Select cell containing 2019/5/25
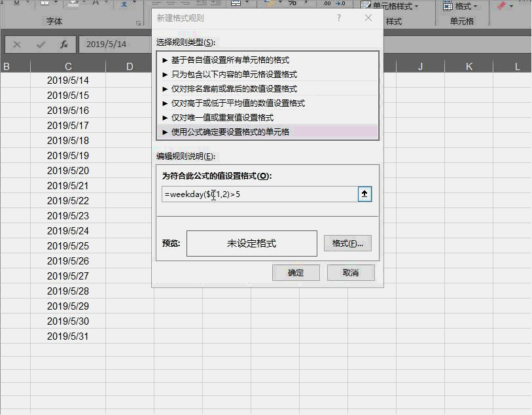Viewport: 532px width, 415px height. tap(68, 246)
